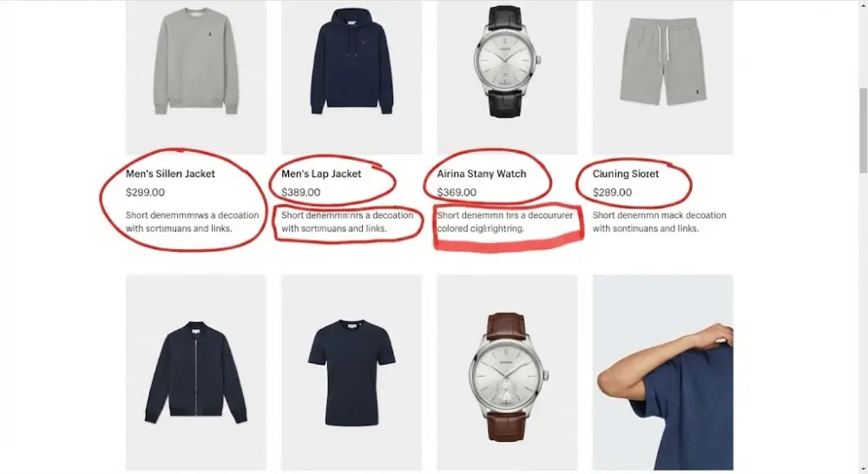Click the Airina Stany Watch title
Image resolution: width=868 pixels, height=474 pixels.
click(482, 174)
